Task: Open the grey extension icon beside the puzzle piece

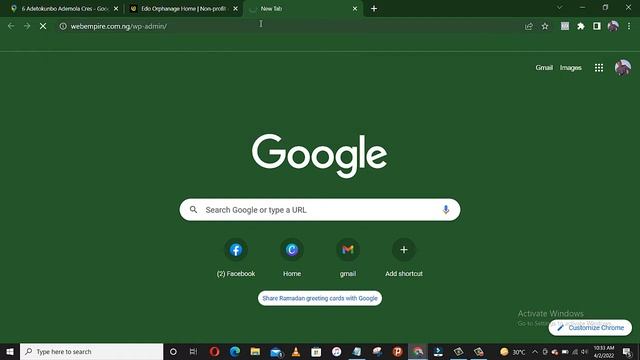Action: click(x=564, y=26)
